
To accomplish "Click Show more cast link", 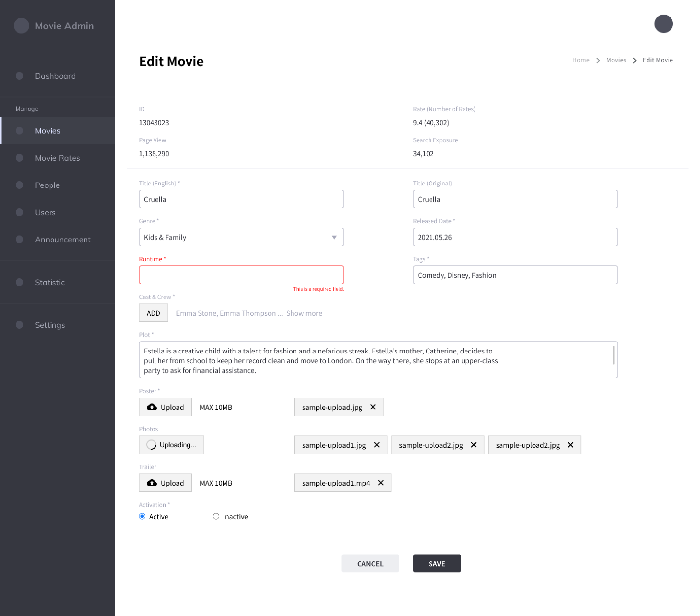I will click(304, 313).
